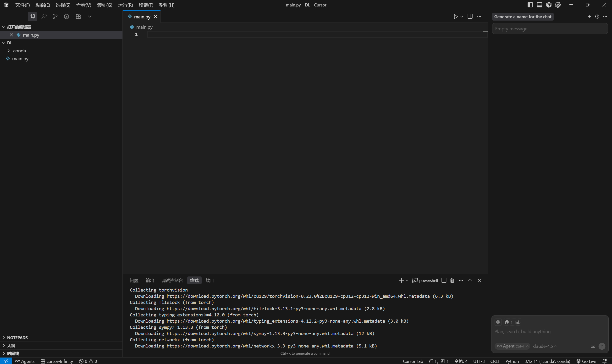Open the Source Control view icon
This screenshot has width=612, height=364.
pyautogui.click(x=55, y=17)
